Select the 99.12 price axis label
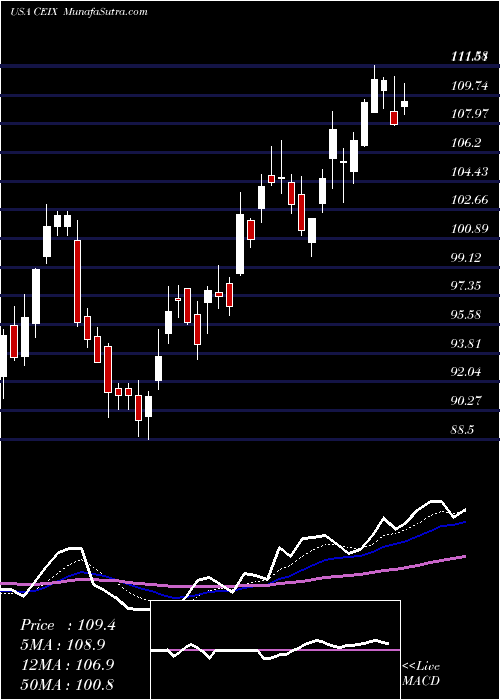The width and height of the screenshot is (500, 700). click(x=467, y=258)
